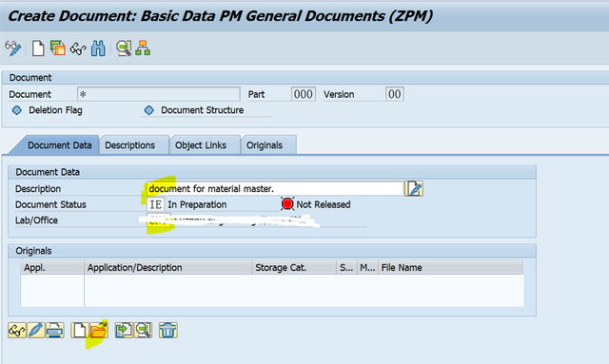This screenshot has width=609, height=364.
Task: Switch to the Document Data tab
Action: coord(59,145)
